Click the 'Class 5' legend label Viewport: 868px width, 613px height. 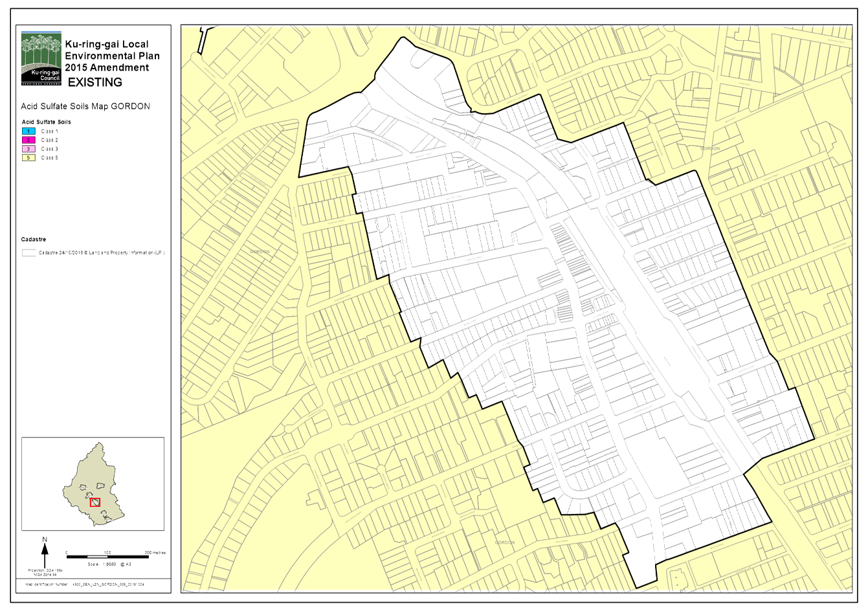tap(49, 158)
